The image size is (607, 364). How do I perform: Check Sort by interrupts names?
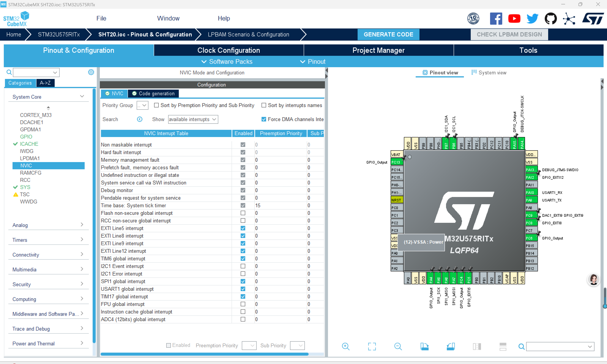264,105
